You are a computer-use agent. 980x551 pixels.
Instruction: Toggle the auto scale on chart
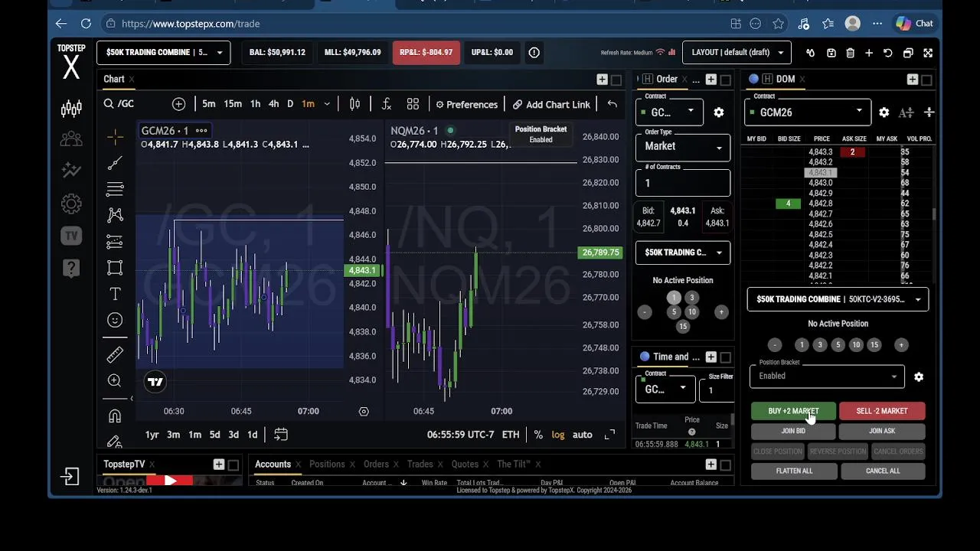point(583,435)
